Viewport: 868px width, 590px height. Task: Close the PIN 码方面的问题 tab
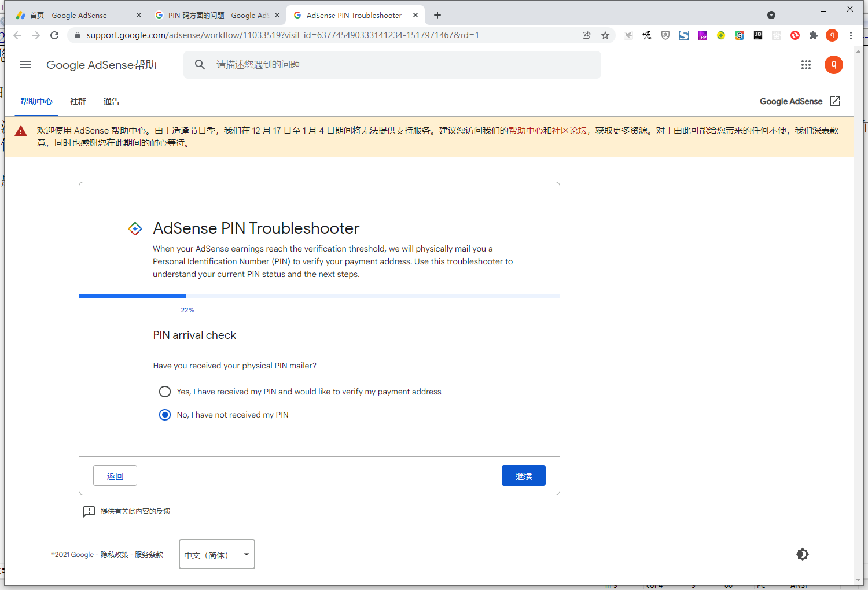pyautogui.click(x=277, y=16)
